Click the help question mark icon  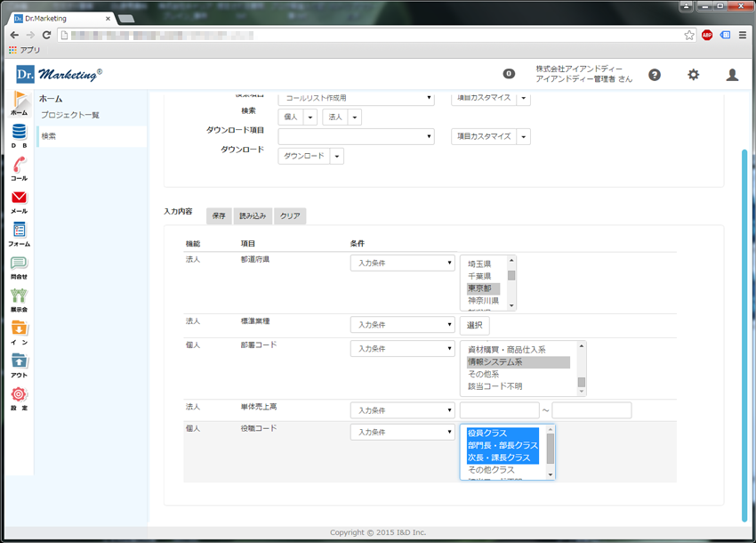pyautogui.click(x=655, y=75)
